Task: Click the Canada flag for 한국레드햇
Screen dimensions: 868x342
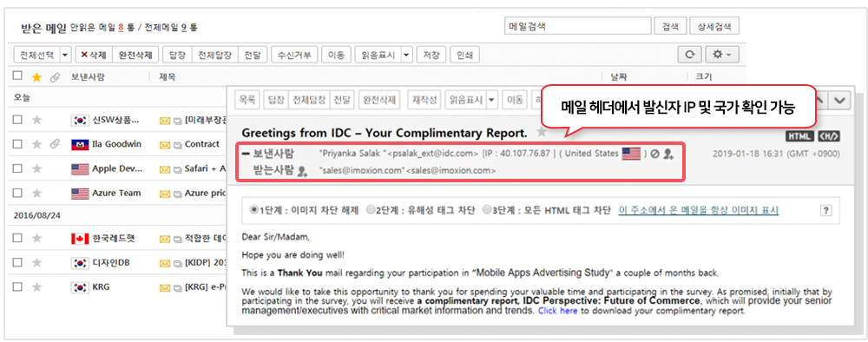Action: point(80,239)
